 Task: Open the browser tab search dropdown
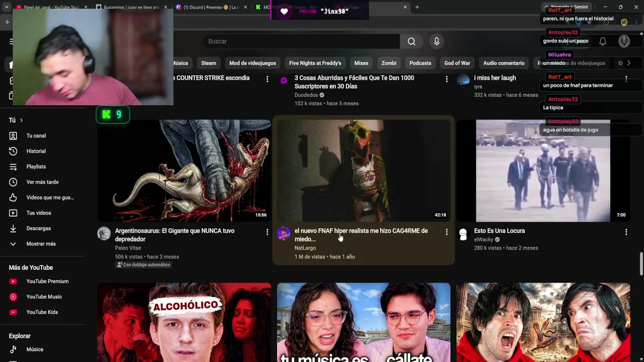coord(7,7)
